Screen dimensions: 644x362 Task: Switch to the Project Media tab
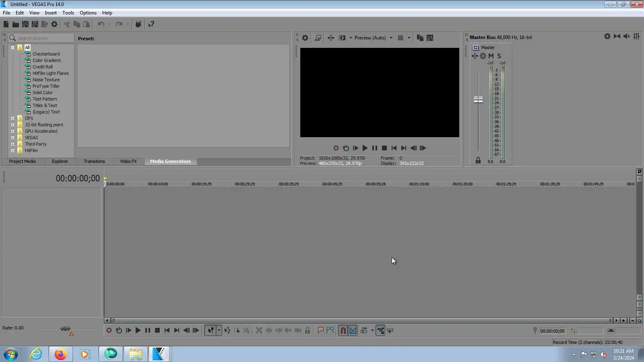22,161
